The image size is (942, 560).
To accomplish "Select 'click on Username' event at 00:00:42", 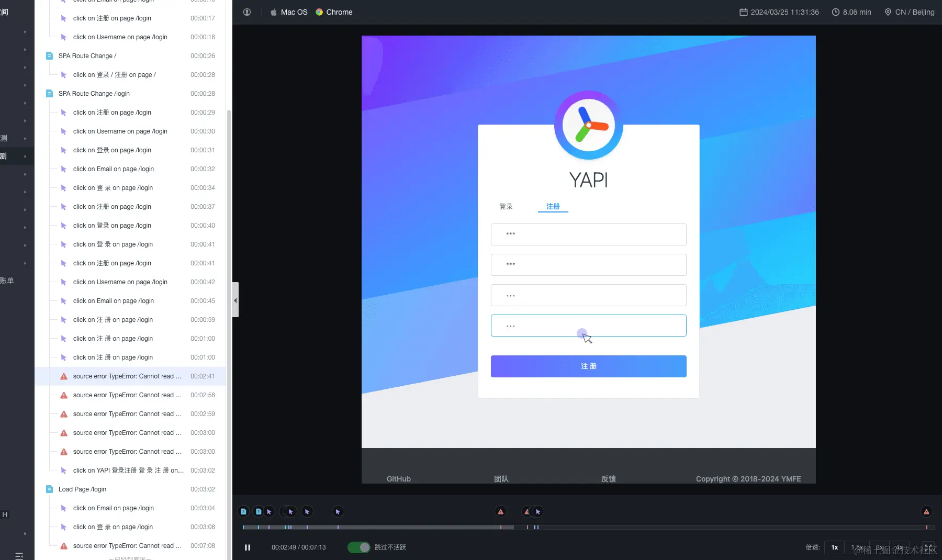I will [x=131, y=282].
